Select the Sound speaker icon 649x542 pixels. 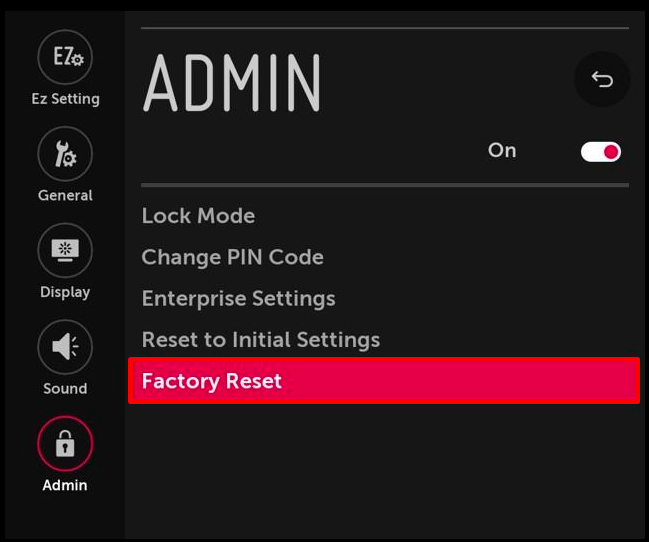(x=65, y=347)
